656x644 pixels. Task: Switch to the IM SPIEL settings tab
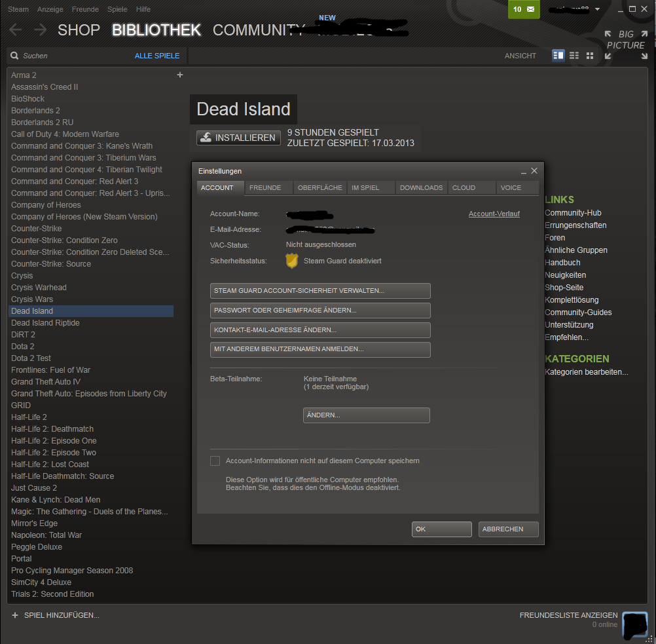[371, 188]
